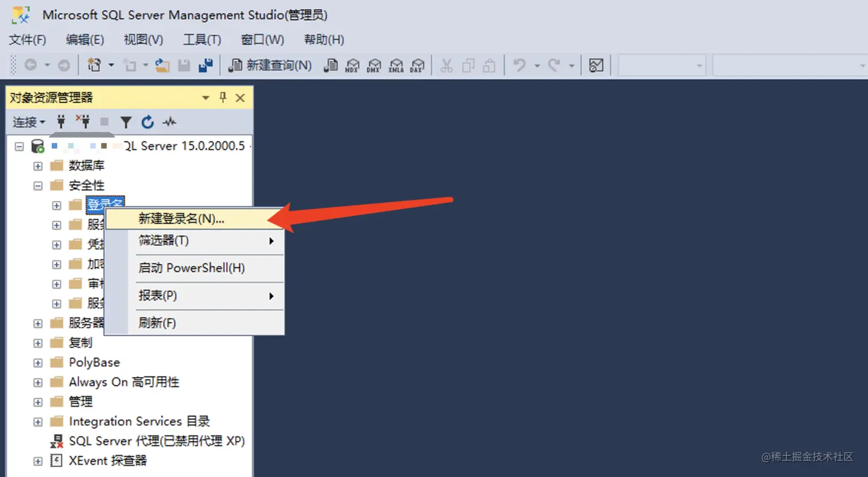The image size is (868, 477).
Task: Open a new DAX query
Action: (x=417, y=65)
